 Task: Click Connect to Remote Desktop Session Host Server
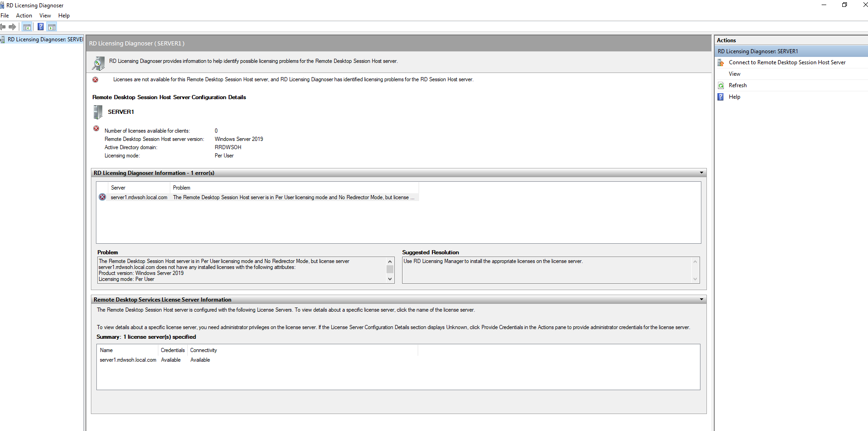[x=787, y=62]
